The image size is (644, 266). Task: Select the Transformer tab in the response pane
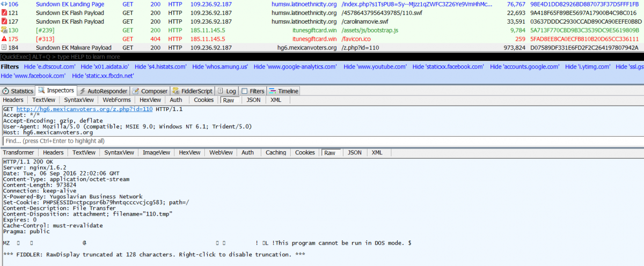[x=18, y=153]
